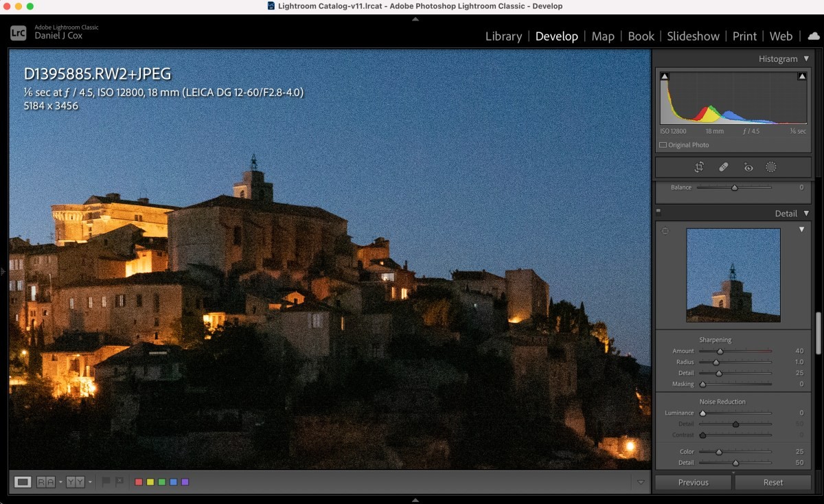Collapse the Histogram panel
The height and width of the screenshot is (504, 824).
pos(806,59)
